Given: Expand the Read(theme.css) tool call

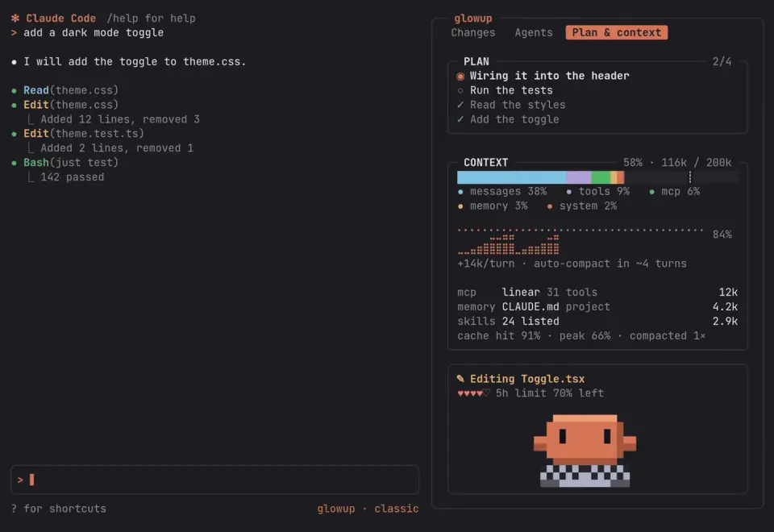Looking at the screenshot, I should [71, 91].
